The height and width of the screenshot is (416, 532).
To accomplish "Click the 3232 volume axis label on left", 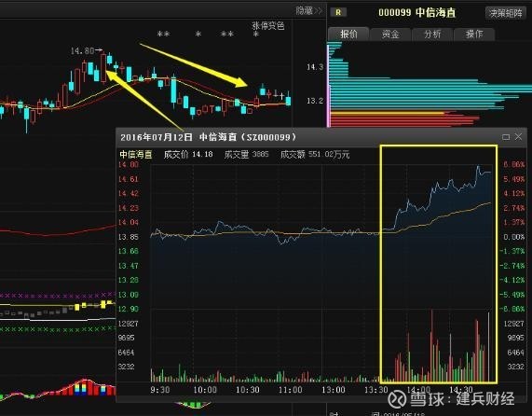I will 126,367.
